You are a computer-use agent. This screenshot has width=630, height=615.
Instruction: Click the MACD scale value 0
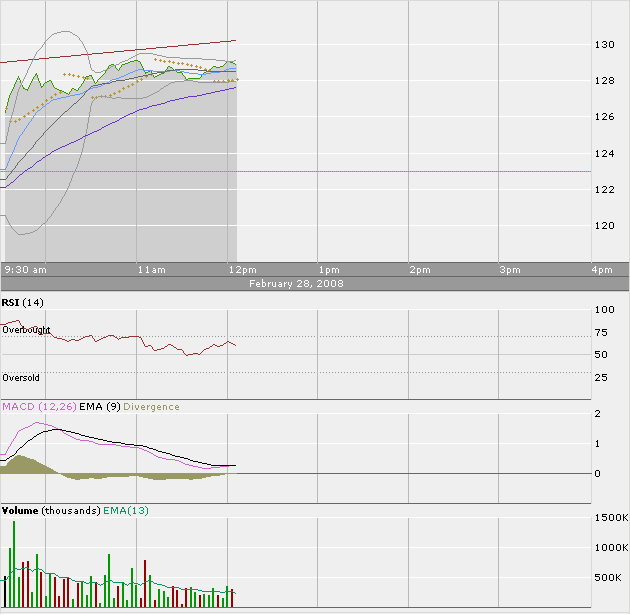[x=597, y=474]
